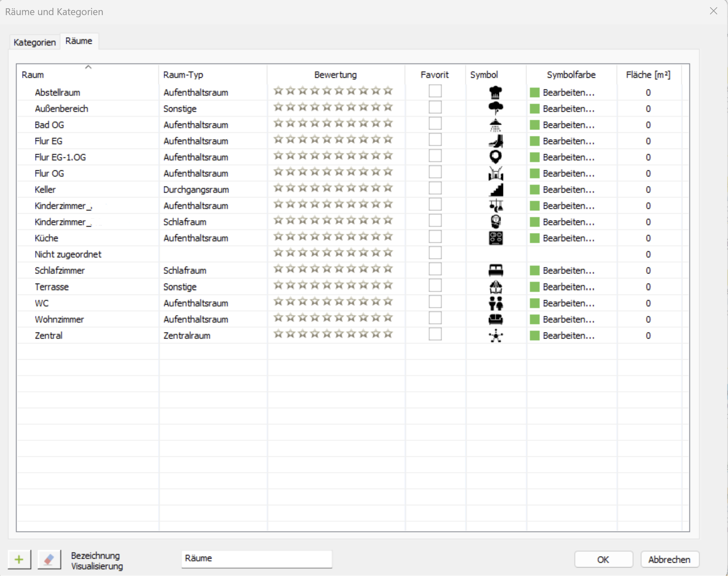The height and width of the screenshot is (576, 728).
Task: Open Raum-Typ cell for Schlafzimmer
Action: point(213,270)
